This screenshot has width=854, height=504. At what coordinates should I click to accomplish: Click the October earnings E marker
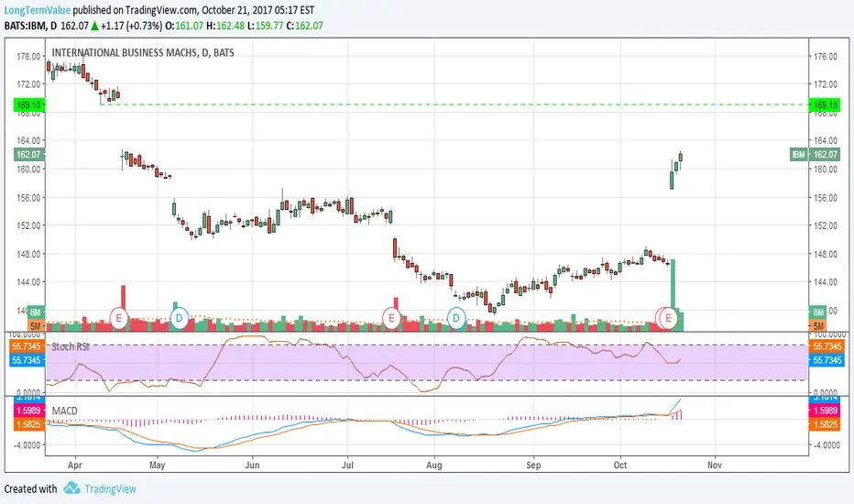pos(669,318)
